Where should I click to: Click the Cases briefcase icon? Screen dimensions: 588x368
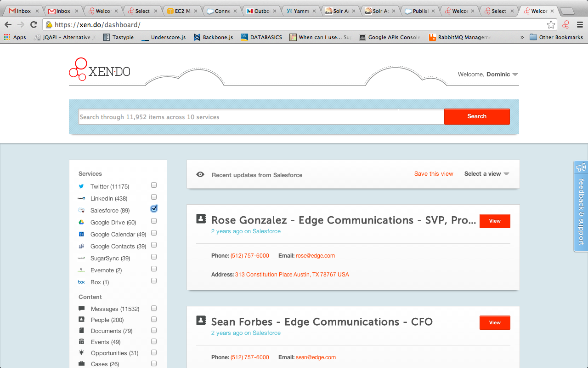(x=81, y=364)
